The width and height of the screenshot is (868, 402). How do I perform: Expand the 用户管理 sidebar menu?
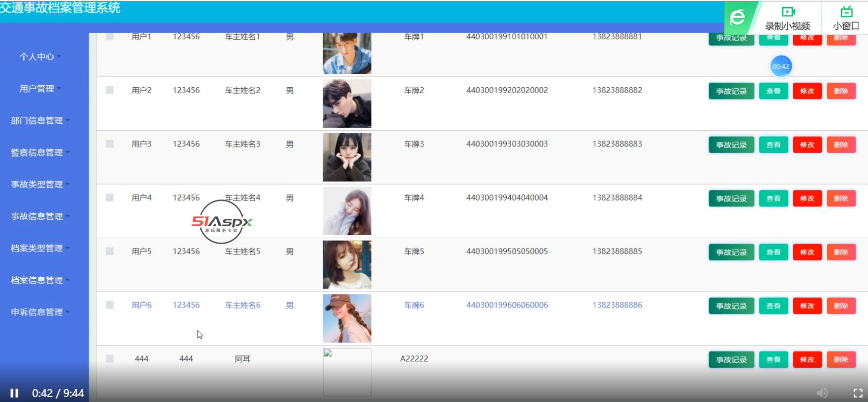(x=40, y=89)
